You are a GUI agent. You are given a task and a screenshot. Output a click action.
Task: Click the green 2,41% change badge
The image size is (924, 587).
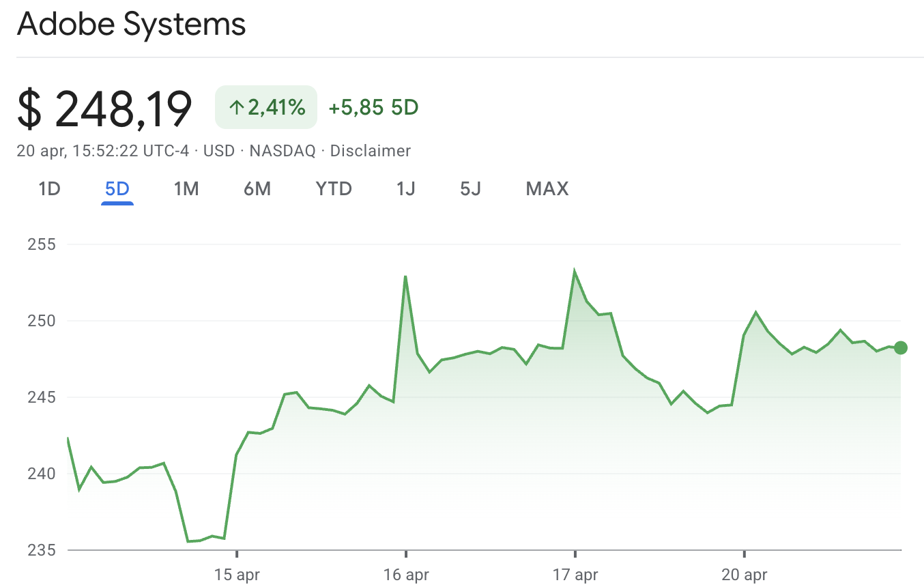(266, 107)
